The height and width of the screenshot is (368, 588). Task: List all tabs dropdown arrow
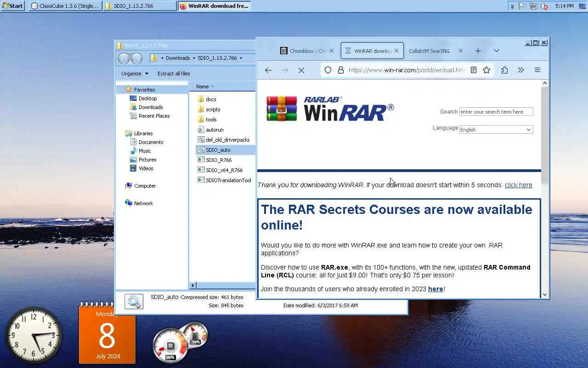point(496,51)
